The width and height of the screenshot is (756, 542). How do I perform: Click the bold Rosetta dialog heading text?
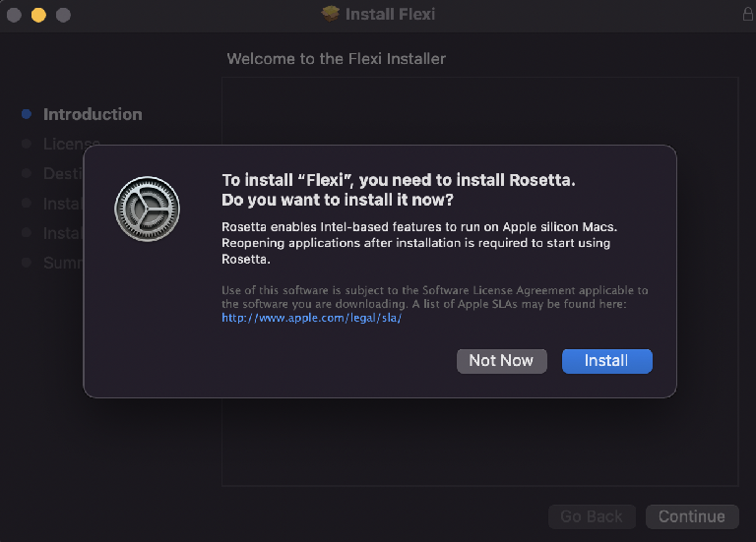coord(399,190)
